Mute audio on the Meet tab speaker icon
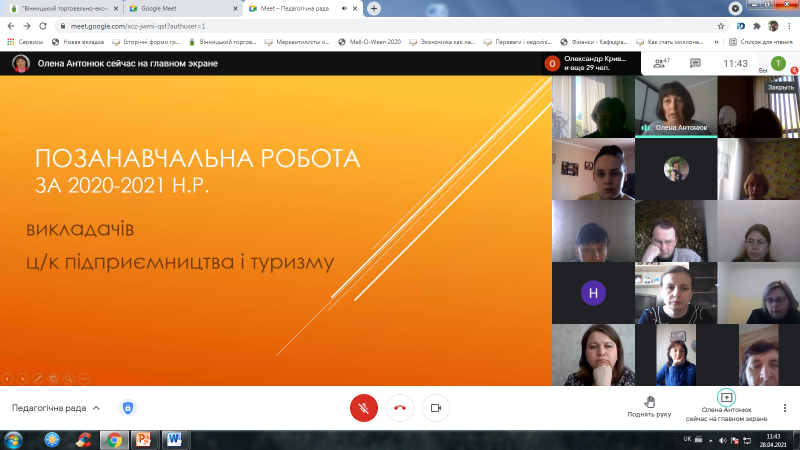The image size is (800, 450). click(x=344, y=9)
